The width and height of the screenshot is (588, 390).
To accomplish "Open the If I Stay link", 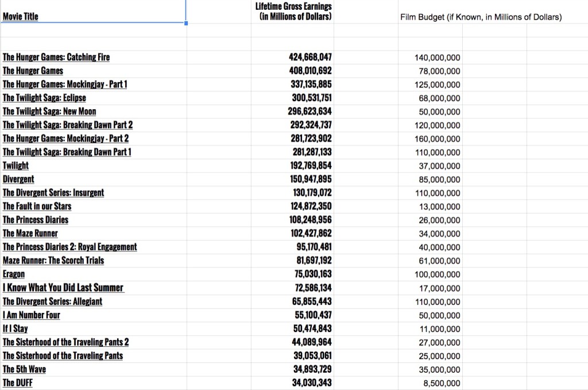I will coord(15,328).
